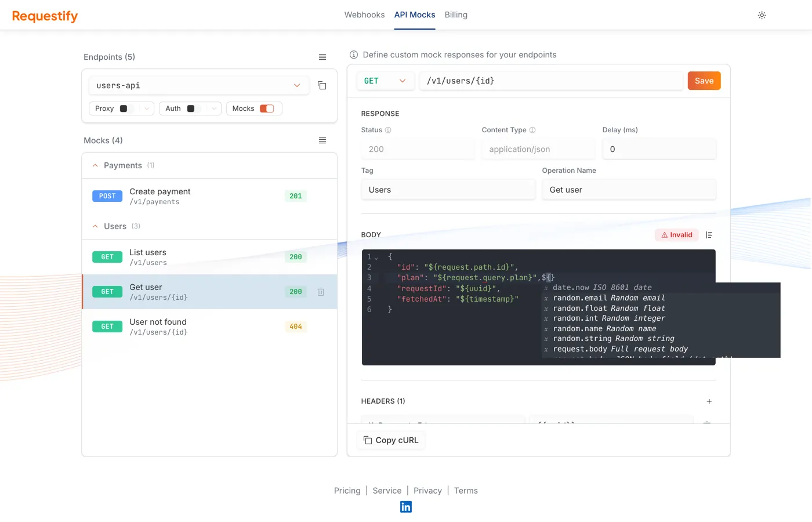
Task: Click the 404 status badge
Action: point(296,327)
